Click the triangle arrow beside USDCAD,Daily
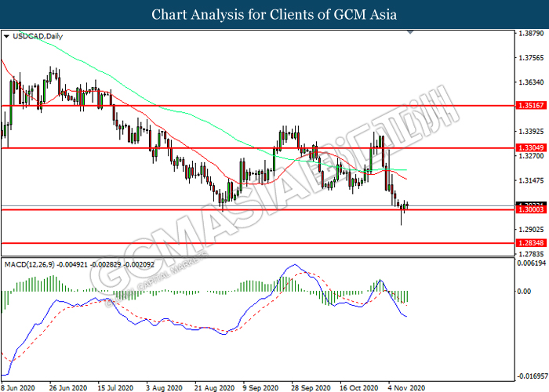 pos(6,37)
